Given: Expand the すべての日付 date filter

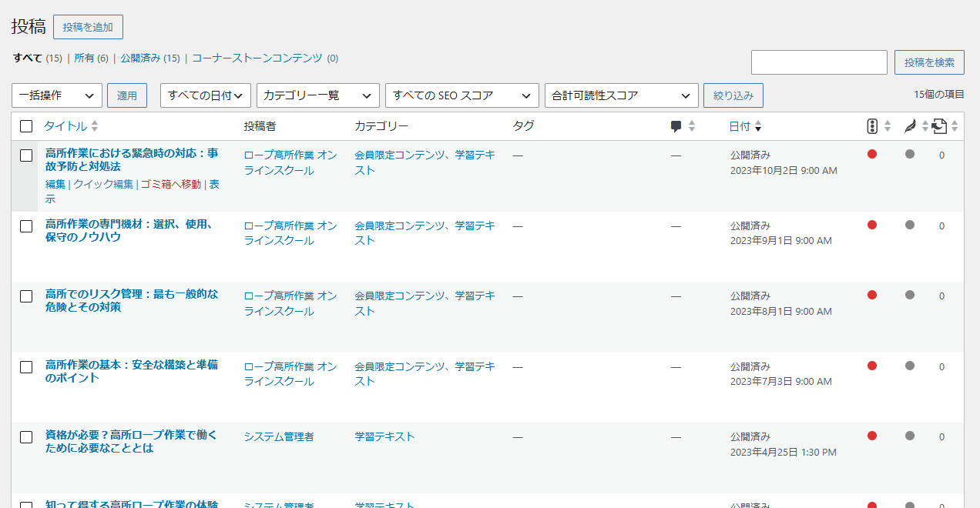Looking at the screenshot, I should point(206,95).
